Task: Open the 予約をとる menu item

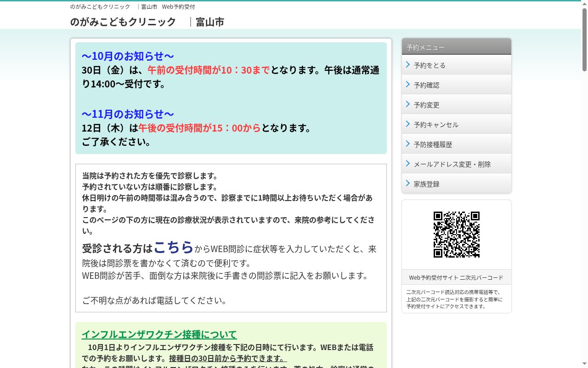Action: pos(457,65)
